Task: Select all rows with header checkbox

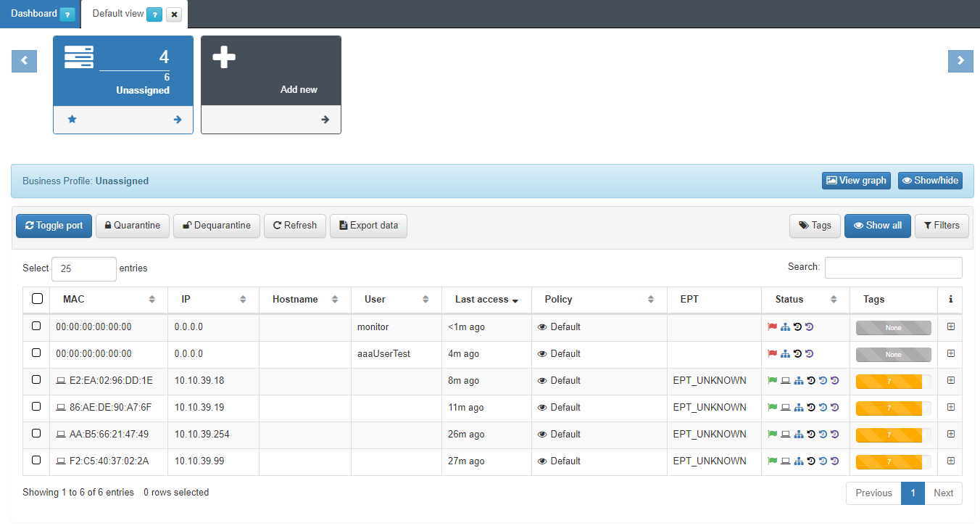Action: point(37,299)
